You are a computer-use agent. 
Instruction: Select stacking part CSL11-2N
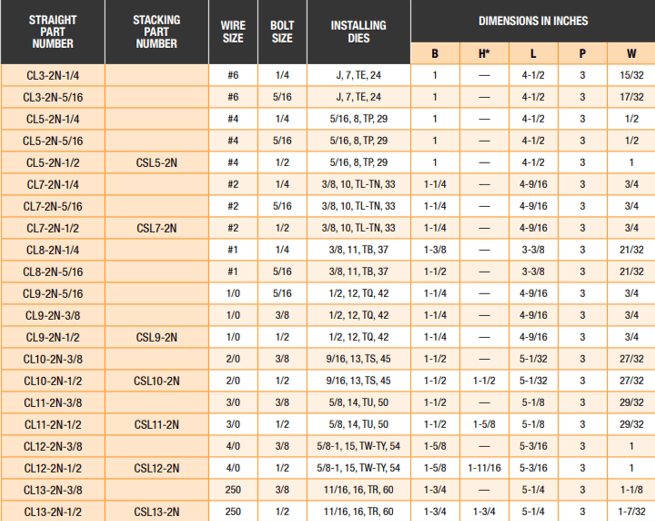[x=156, y=424]
